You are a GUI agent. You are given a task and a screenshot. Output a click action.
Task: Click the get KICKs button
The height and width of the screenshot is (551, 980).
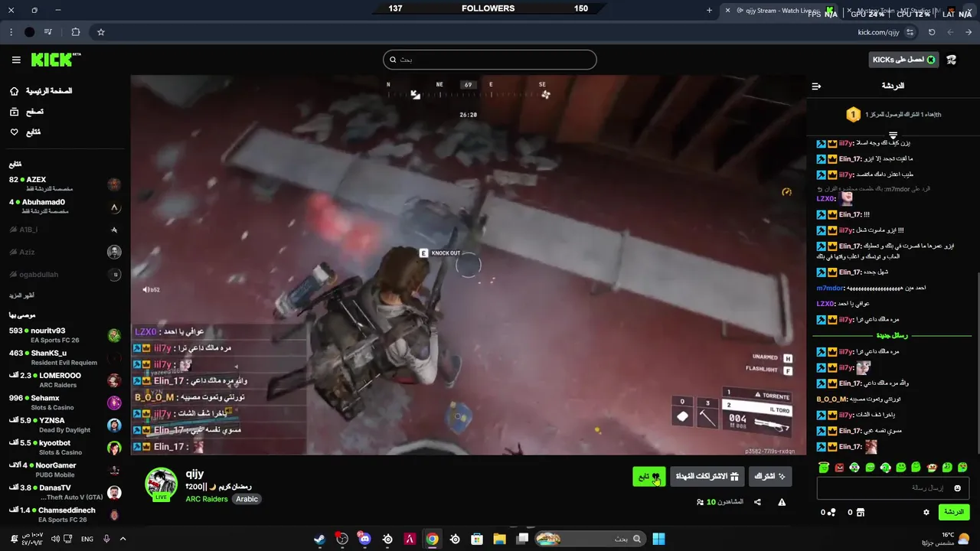(x=904, y=60)
